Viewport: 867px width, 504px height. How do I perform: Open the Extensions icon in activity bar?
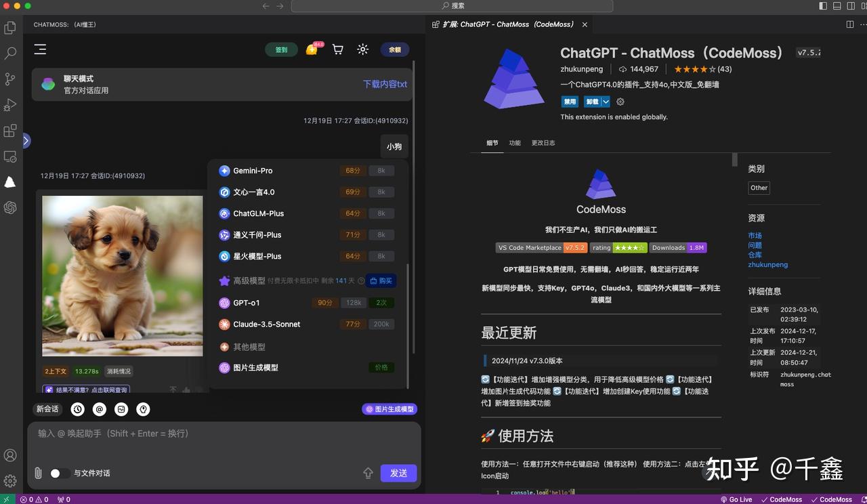click(x=10, y=130)
